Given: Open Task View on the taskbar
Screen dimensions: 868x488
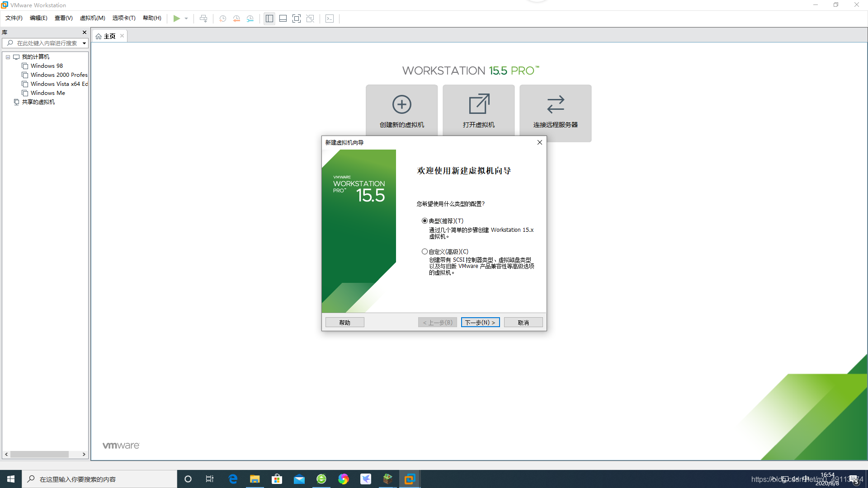Looking at the screenshot, I should tap(210, 479).
